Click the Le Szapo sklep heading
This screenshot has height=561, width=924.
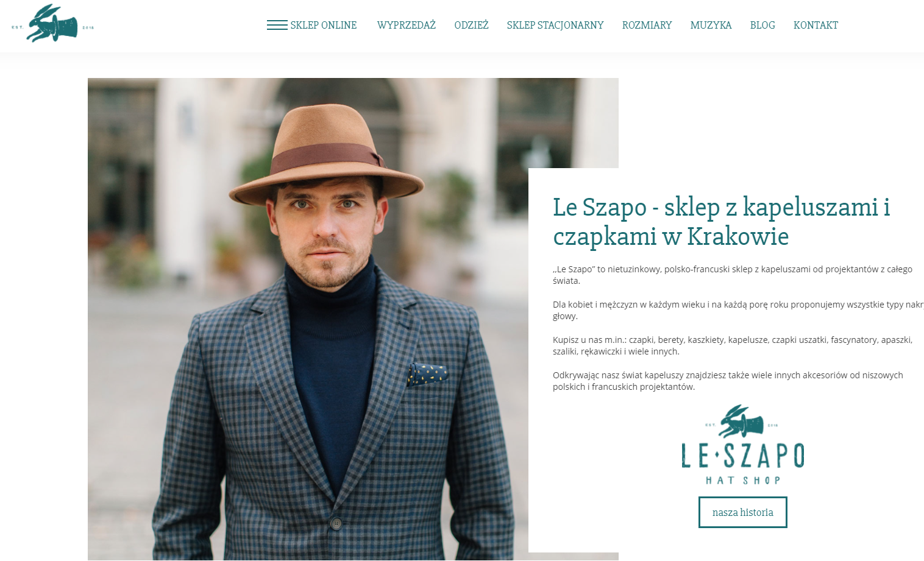pos(721,222)
